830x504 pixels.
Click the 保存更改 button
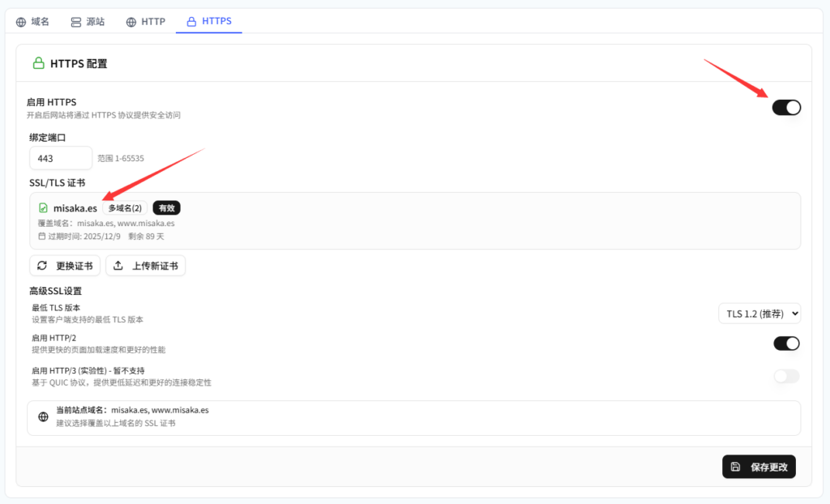pos(759,467)
